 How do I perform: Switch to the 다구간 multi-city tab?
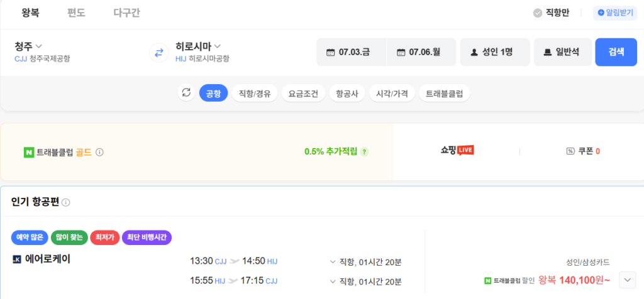(x=126, y=13)
